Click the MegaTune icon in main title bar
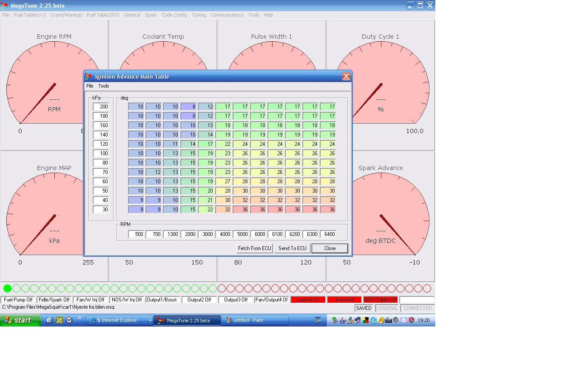Image resolution: width=588 pixels, height=392 pixels. [x=4, y=6]
